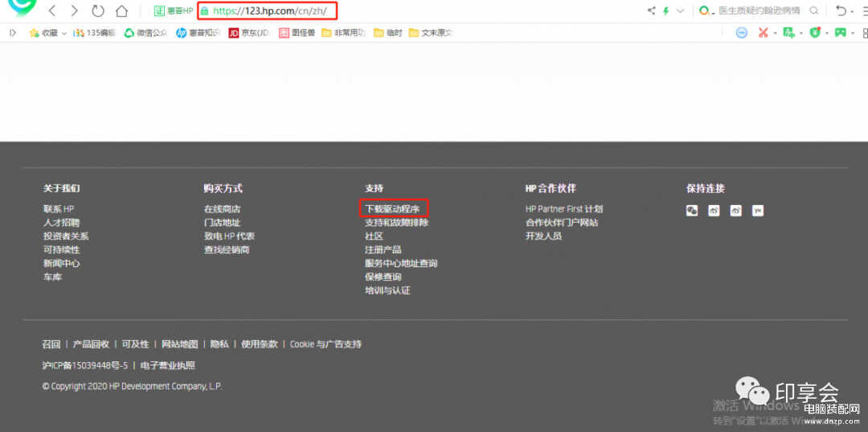
Task: Open the 下载驱动程序 link
Action: (392, 209)
